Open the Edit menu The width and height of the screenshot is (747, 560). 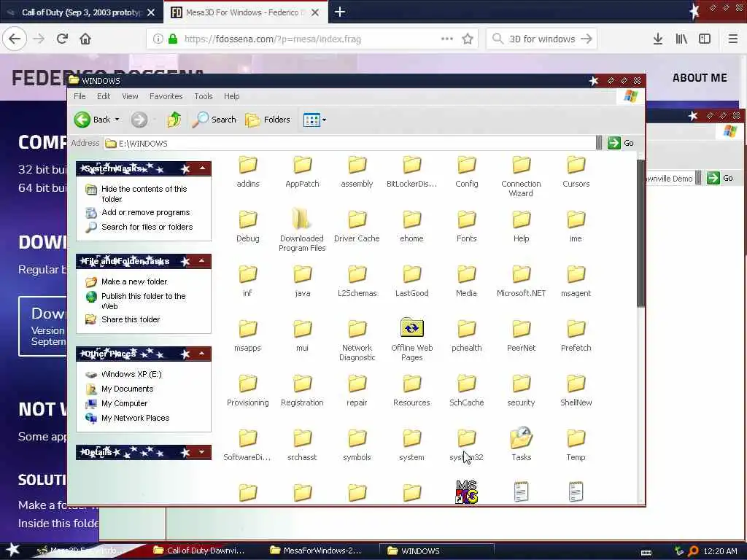[104, 96]
